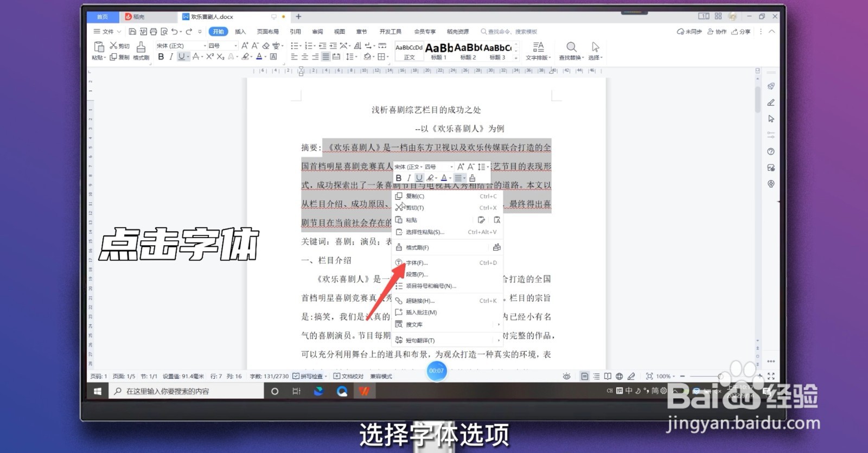Toggle Italic in the floating mini toolbar
The image size is (868, 453).
click(409, 178)
